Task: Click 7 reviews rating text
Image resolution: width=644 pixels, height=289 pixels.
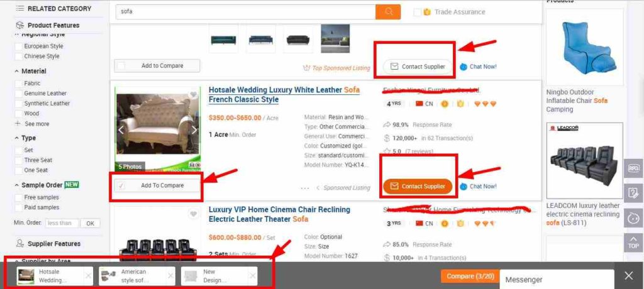Action: click(419, 151)
